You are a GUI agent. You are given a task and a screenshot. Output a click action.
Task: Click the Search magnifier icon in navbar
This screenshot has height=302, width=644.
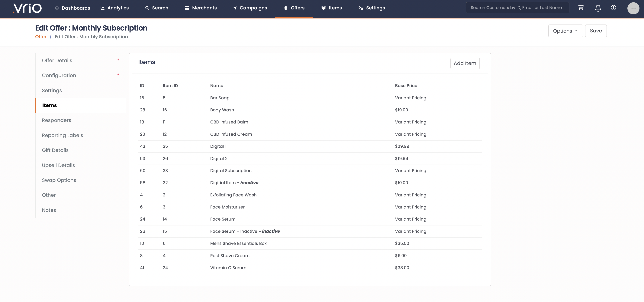click(147, 8)
